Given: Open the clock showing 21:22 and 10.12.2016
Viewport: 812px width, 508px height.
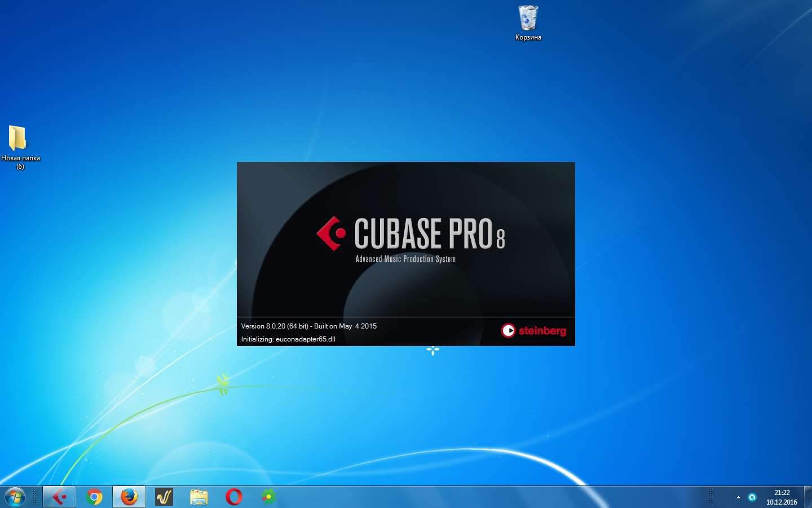Looking at the screenshot, I should 782,497.
